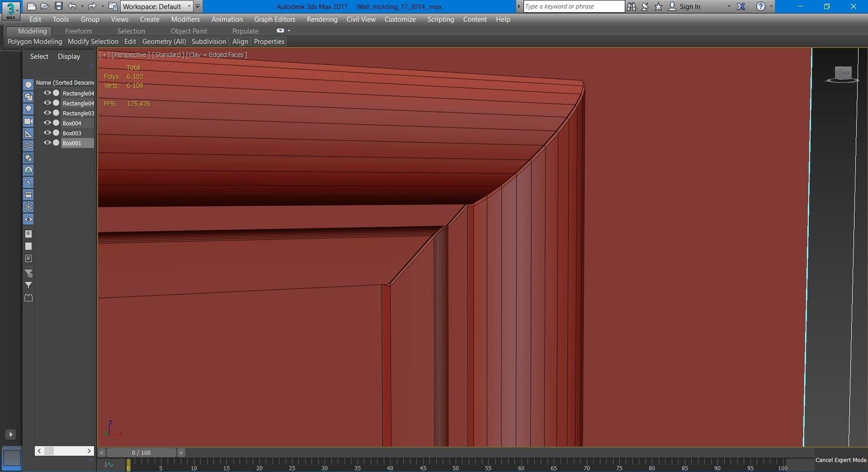
Task: Open the Rendering menu
Action: click(322, 19)
